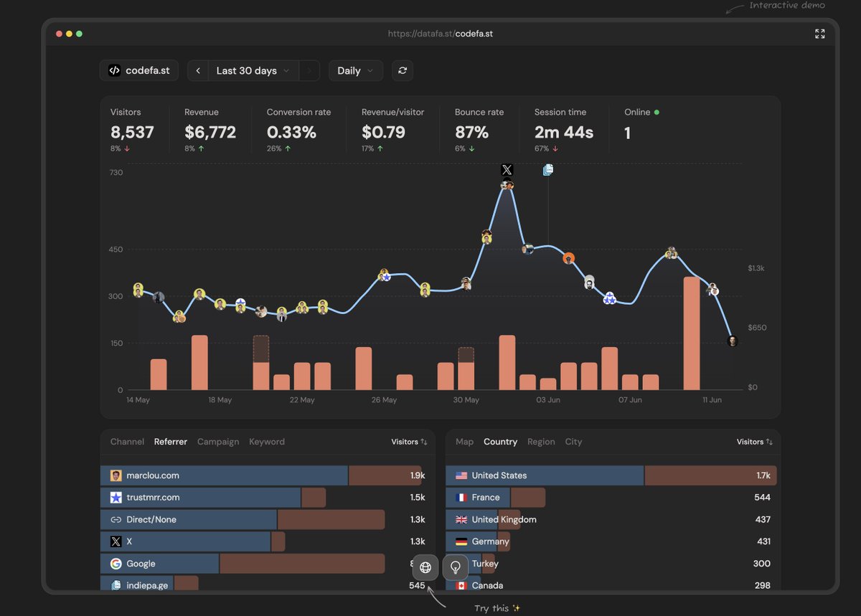Click the trustmrr.com star icon
Screen dimensions: 861x616
(116, 497)
